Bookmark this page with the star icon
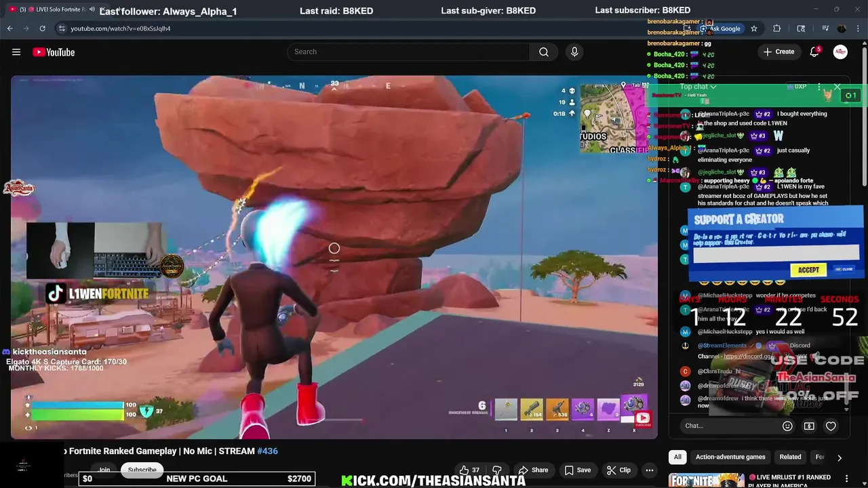 point(753,28)
